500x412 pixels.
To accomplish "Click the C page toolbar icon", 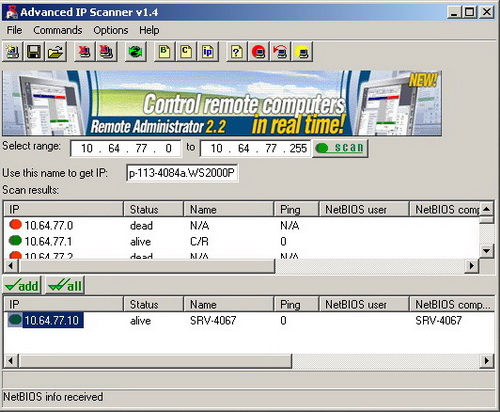I will point(186,52).
